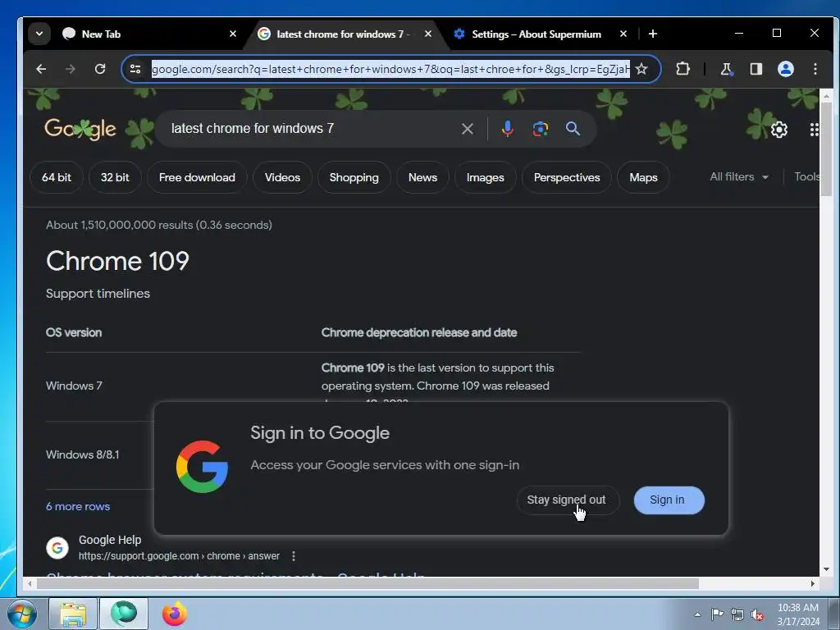This screenshot has width=840, height=630.
Task: Open the Extensions puzzle icon
Action: [682, 69]
